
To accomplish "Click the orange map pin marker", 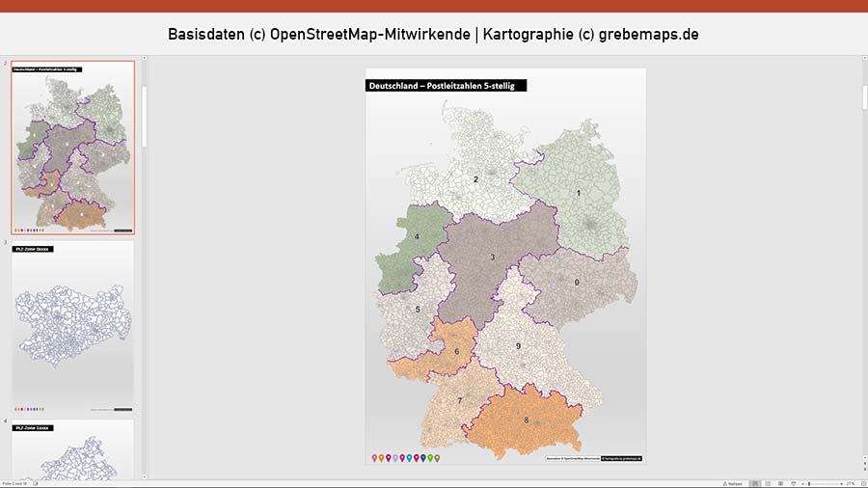I will tap(381, 458).
